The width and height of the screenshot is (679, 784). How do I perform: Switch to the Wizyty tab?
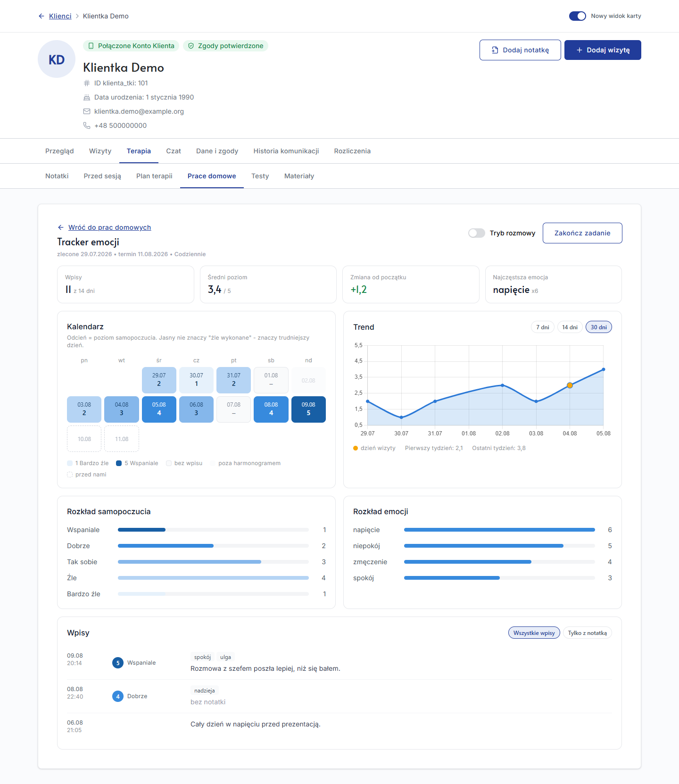pyautogui.click(x=100, y=151)
